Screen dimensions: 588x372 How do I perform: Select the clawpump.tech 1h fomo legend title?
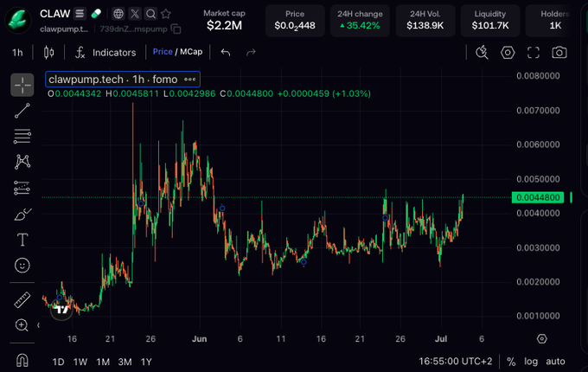113,79
